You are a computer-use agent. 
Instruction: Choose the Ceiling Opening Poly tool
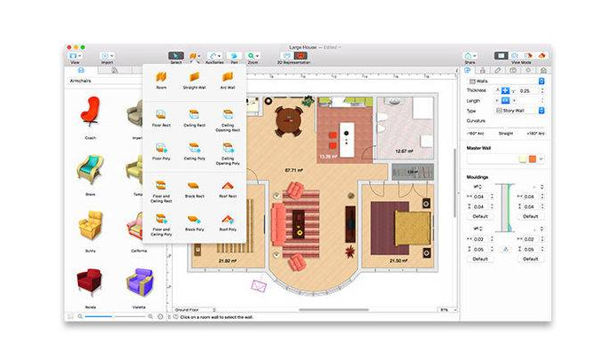point(228,153)
